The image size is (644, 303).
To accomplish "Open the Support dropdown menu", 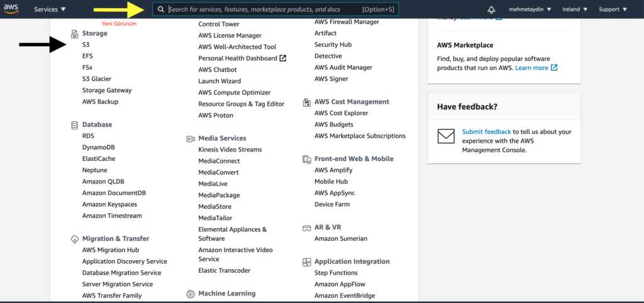I will click(x=613, y=9).
